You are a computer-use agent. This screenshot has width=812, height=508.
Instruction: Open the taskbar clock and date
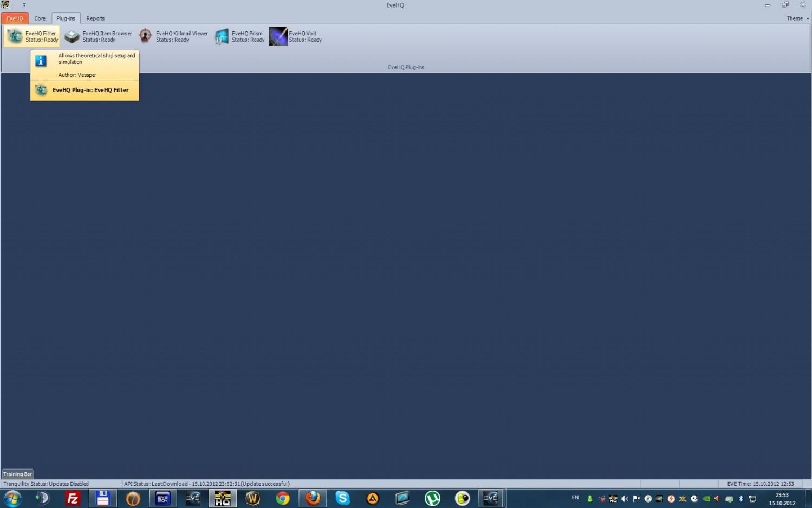pyautogui.click(x=782, y=499)
